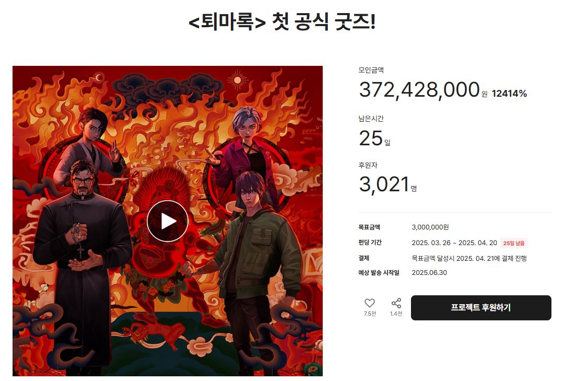The width and height of the screenshot is (588, 381).
Task: Click the crescent moon symbol atop the poster
Action: pyautogui.click(x=99, y=78)
